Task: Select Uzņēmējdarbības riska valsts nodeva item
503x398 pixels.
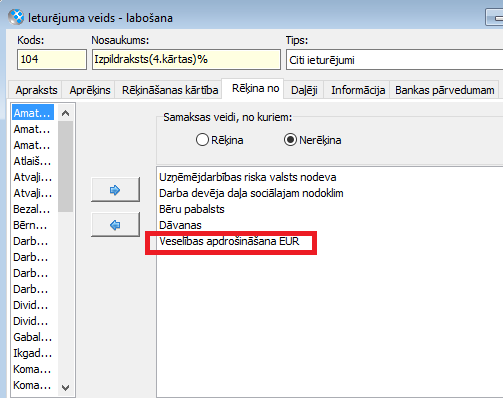Action: (248, 177)
